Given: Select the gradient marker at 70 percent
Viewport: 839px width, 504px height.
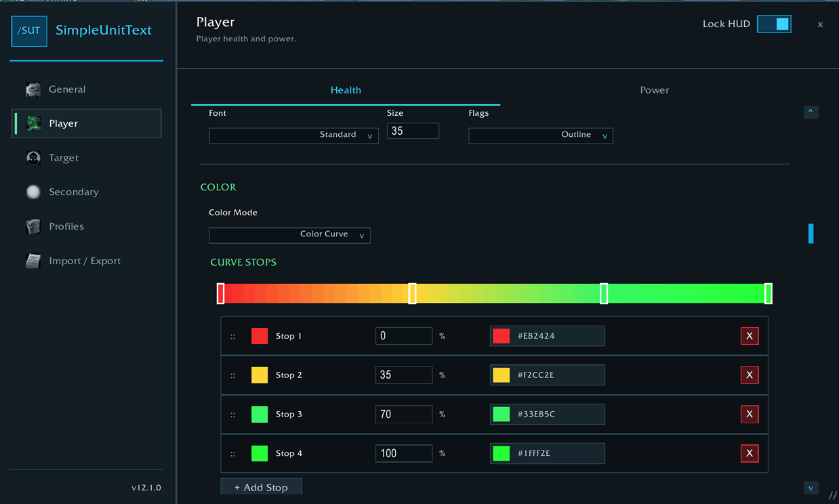Looking at the screenshot, I should click(x=604, y=293).
